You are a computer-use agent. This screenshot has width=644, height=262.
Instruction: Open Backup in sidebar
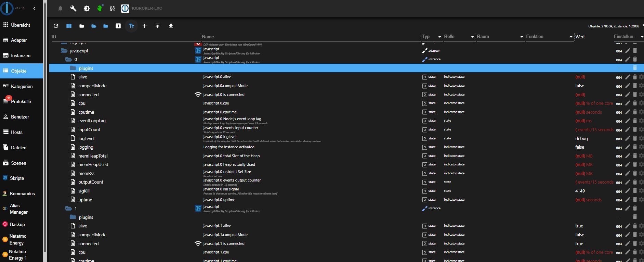pos(22,224)
